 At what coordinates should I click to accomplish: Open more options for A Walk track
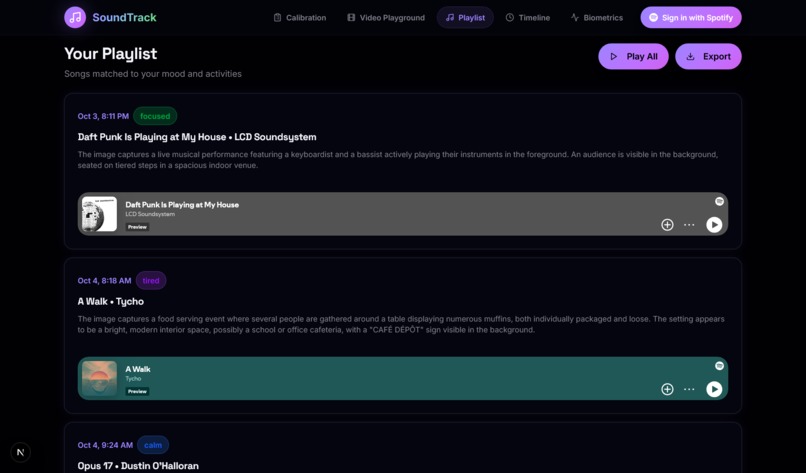[x=689, y=389]
